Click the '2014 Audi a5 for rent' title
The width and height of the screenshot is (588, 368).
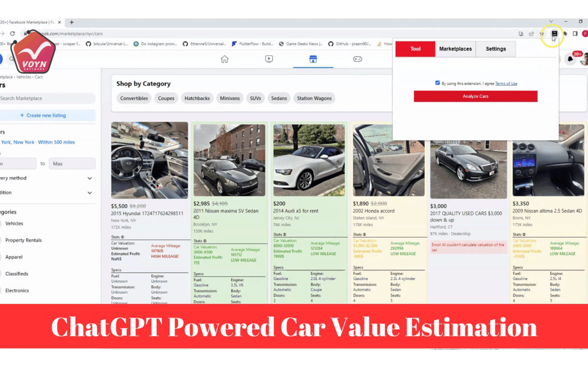(296, 211)
